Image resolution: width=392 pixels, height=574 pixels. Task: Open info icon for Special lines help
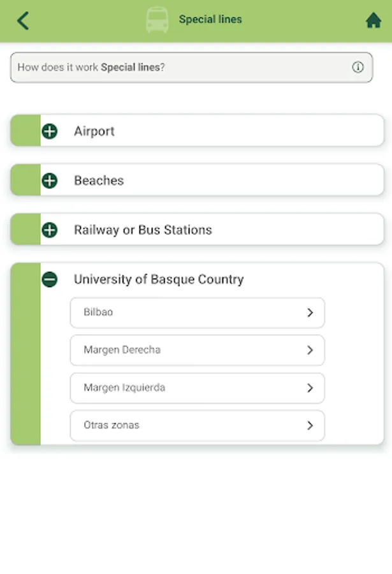(x=358, y=67)
